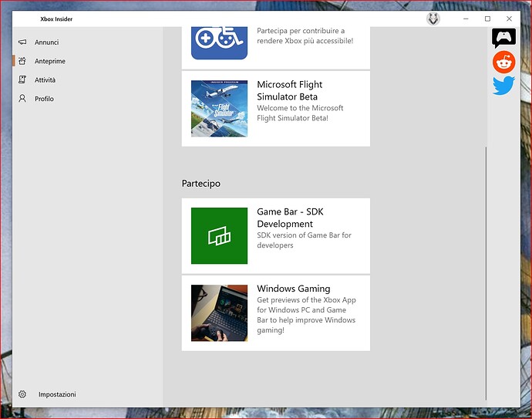Open the user avatar in title bar
The width and height of the screenshot is (532, 419).
pyautogui.click(x=433, y=19)
